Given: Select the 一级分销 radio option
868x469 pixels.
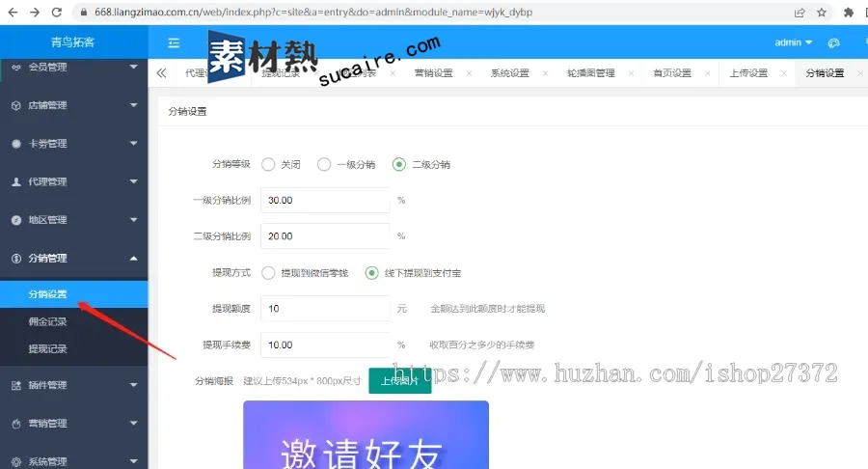Looking at the screenshot, I should 324,164.
